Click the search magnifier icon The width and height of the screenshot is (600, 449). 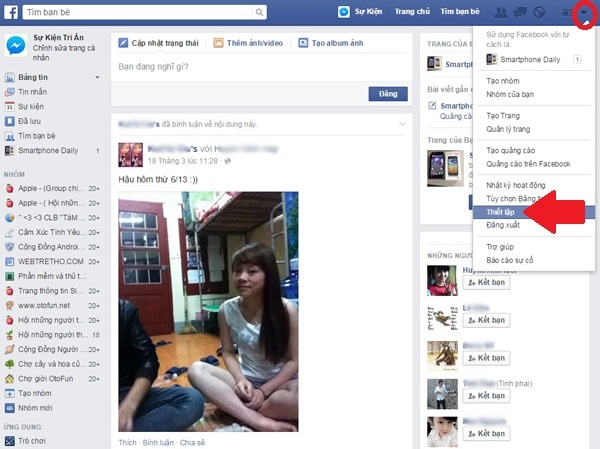tap(258, 13)
